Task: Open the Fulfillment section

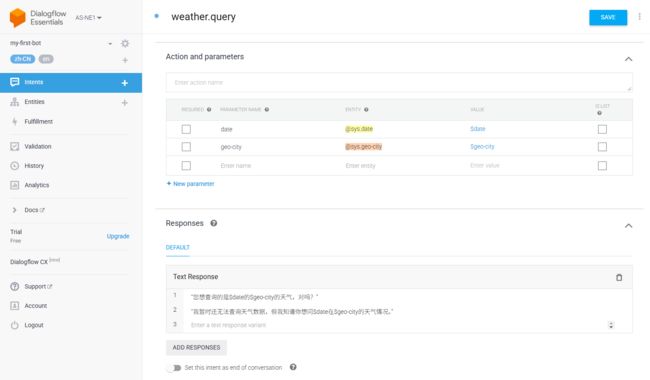Action: point(38,121)
